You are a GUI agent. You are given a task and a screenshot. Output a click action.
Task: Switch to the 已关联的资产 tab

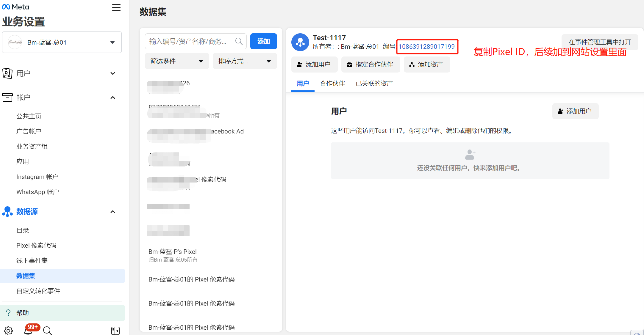point(374,84)
